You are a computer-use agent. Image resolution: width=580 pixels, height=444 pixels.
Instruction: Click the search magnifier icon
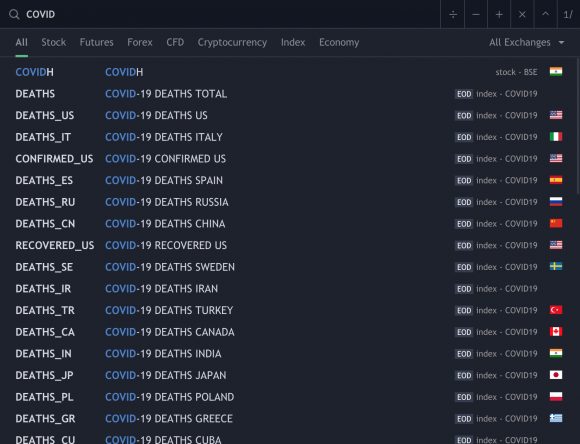(x=14, y=14)
